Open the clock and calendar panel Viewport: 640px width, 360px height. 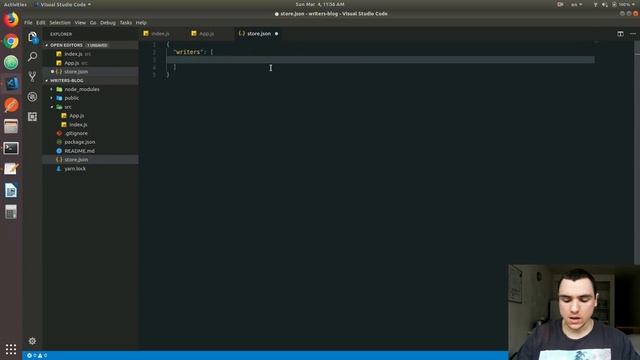point(320,4)
